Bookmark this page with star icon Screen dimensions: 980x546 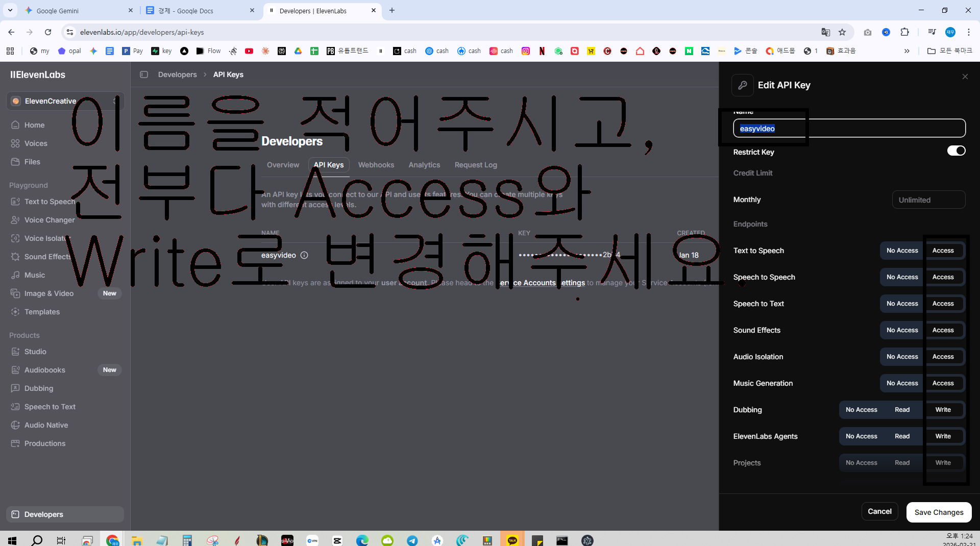pos(842,32)
